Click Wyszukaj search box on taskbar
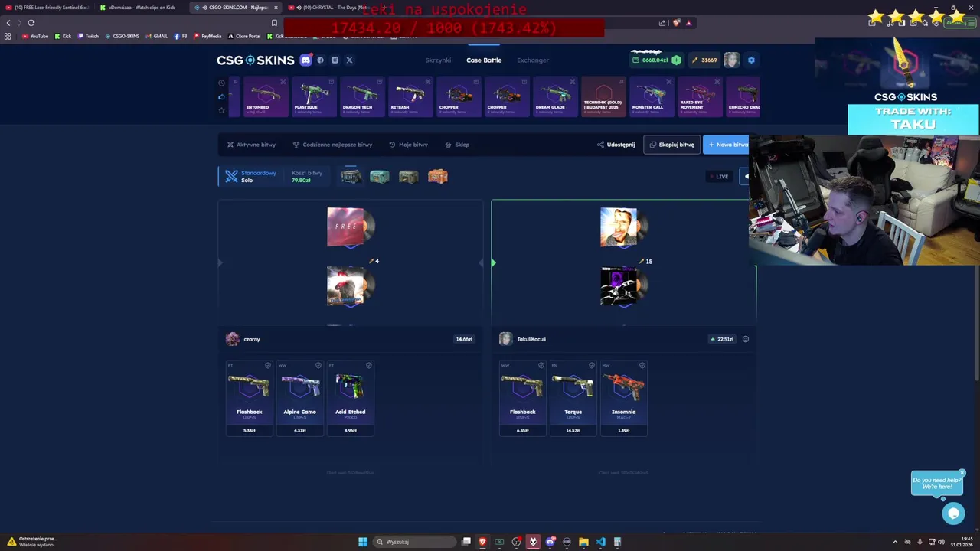The image size is (980, 551). click(x=416, y=542)
